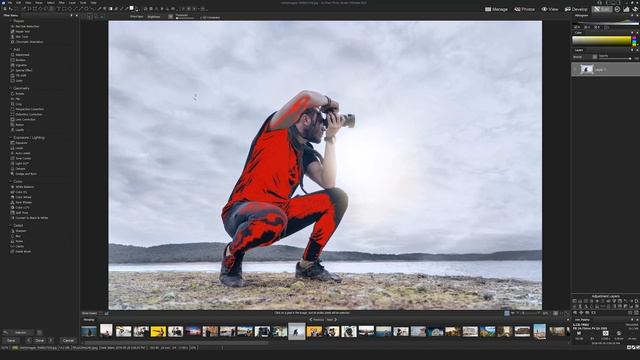Toggle Layer 1 visibility

point(575,69)
